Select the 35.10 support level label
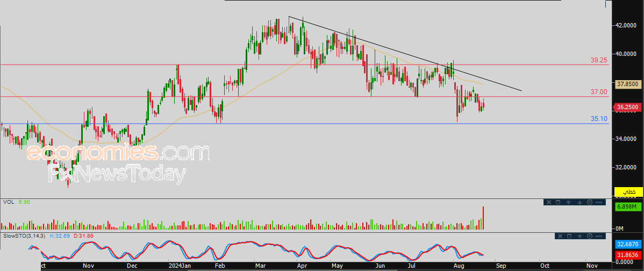The height and width of the screenshot is (271, 644). coord(599,119)
